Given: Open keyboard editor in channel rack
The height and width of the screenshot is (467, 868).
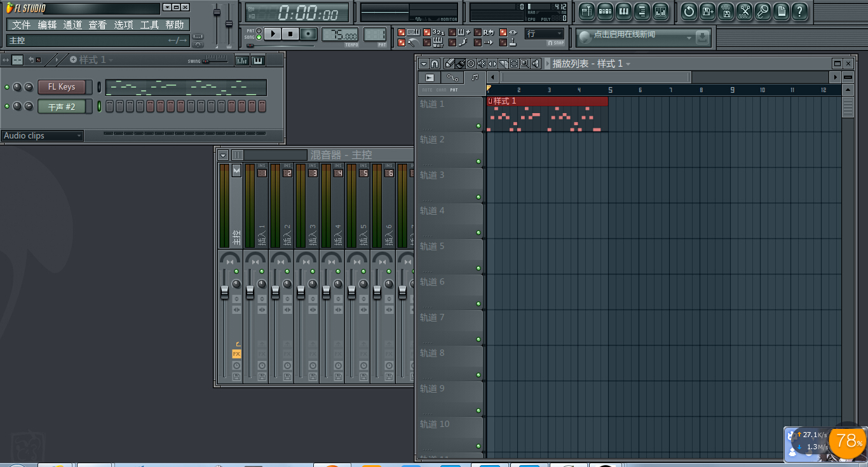Looking at the screenshot, I should click(258, 60).
